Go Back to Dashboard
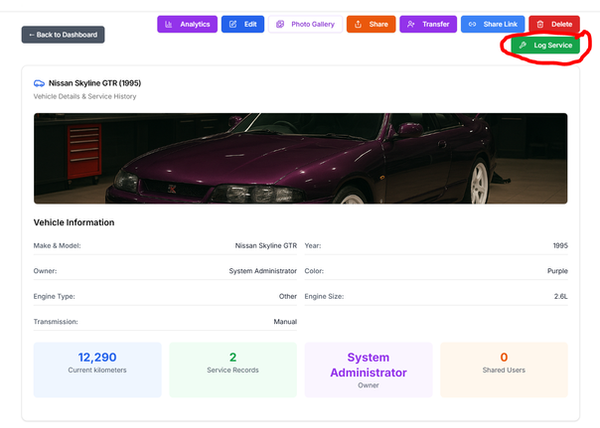Screen dimensions: 600x428 [63, 34]
